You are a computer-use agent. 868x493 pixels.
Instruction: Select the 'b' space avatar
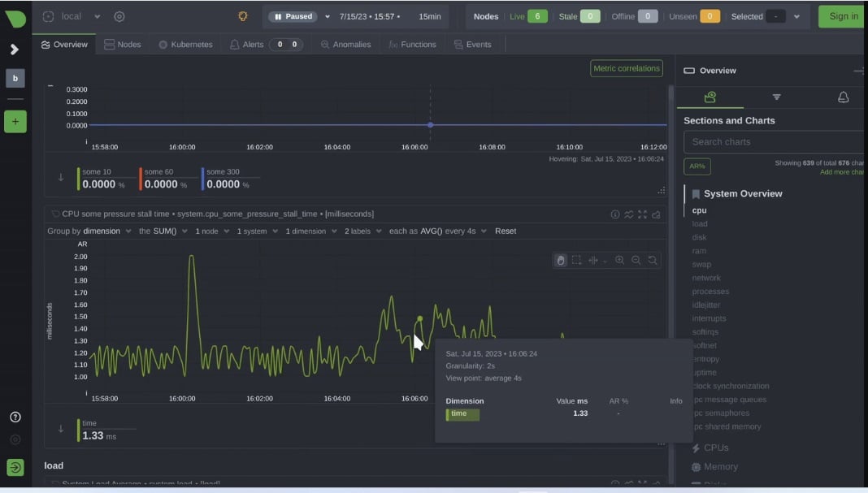click(15, 78)
